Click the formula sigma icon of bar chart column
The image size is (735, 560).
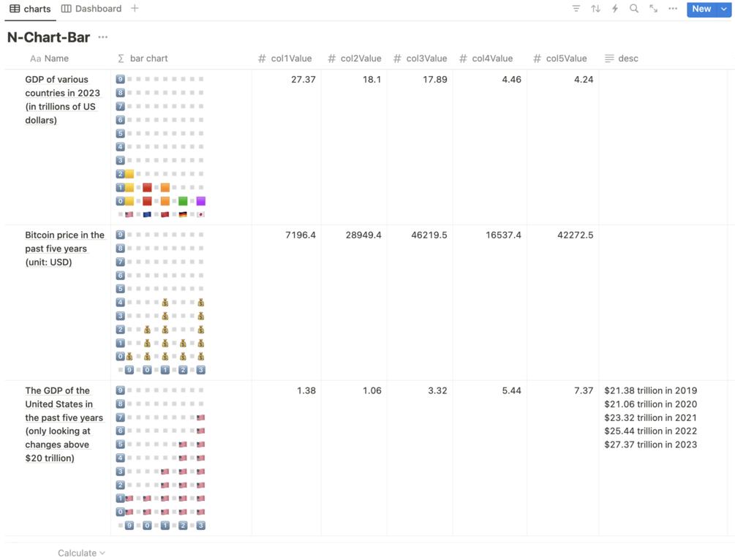(121, 58)
